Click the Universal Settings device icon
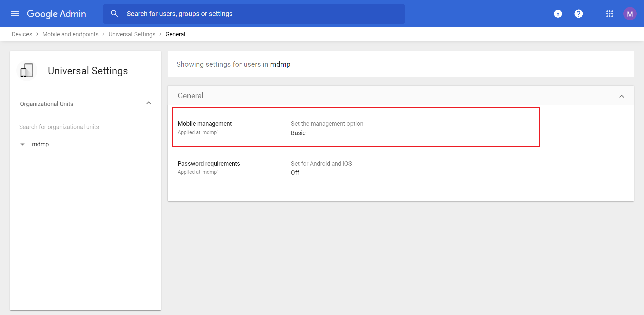 point(27,71)
